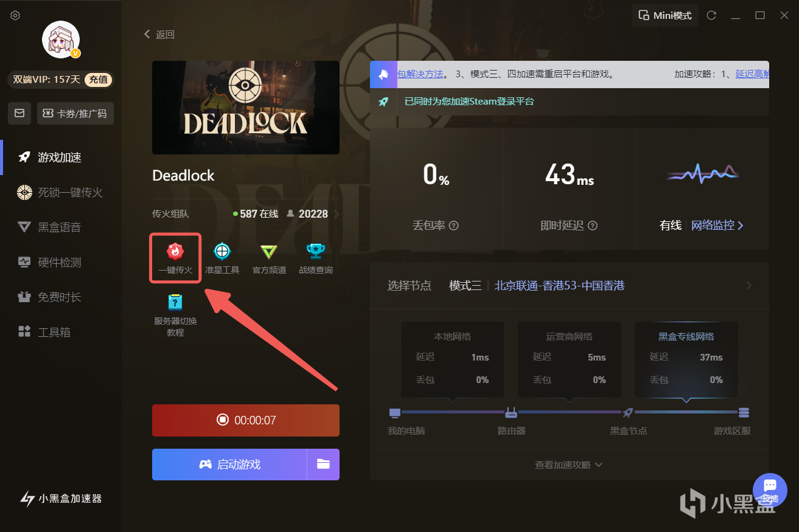Click the 丢包率 help question mark
Viewport: 799px width, 532px height.
click(x=453, y=226)
